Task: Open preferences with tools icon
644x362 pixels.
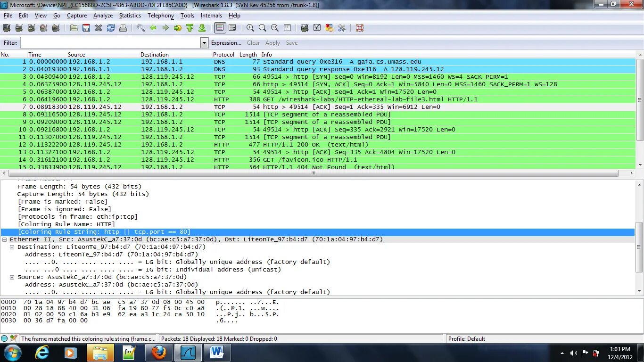Action: (x=342, y=28)
